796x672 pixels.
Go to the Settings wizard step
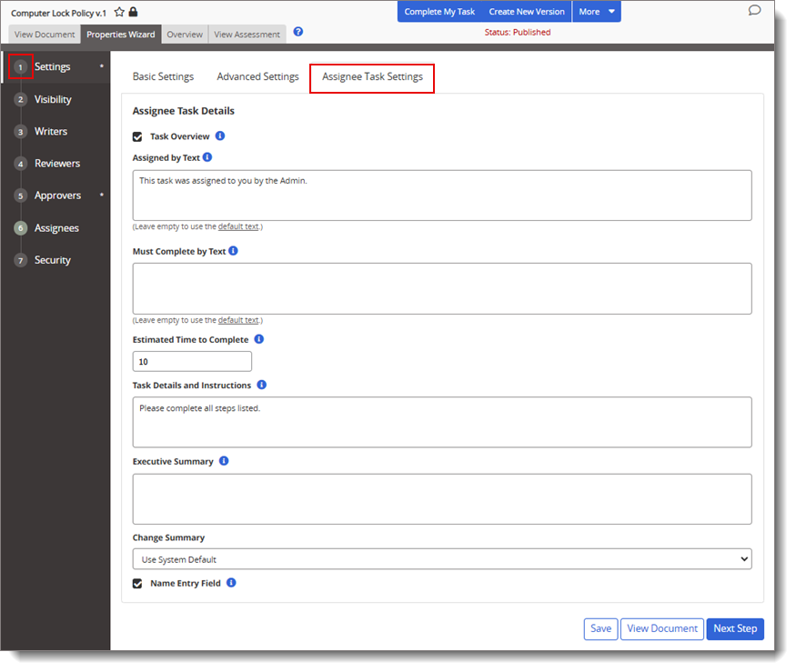click(x=52, y=66)
